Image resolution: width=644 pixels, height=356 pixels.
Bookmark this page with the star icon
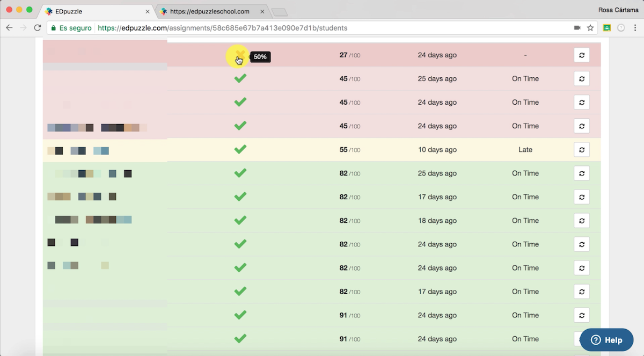[x=590, y=28]
